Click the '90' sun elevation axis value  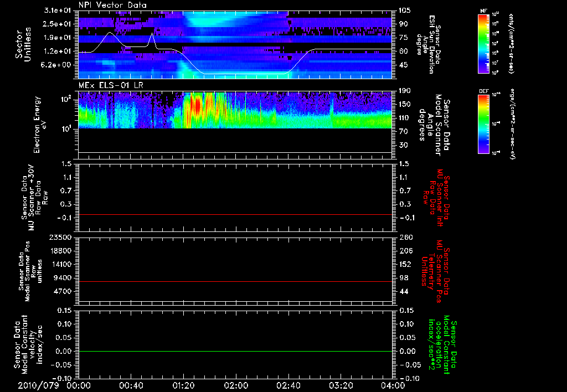pyautogui.click(x=403, y=24)
